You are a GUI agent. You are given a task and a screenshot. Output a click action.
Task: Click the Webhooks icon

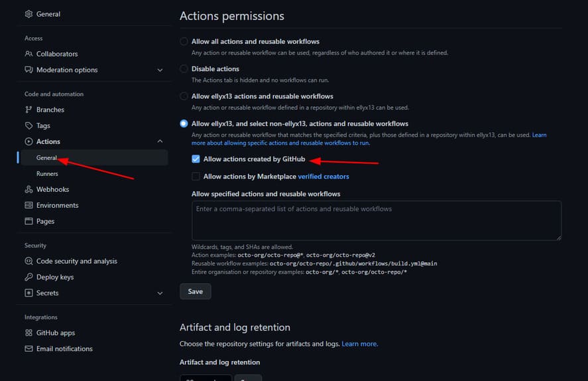point(29,189)
